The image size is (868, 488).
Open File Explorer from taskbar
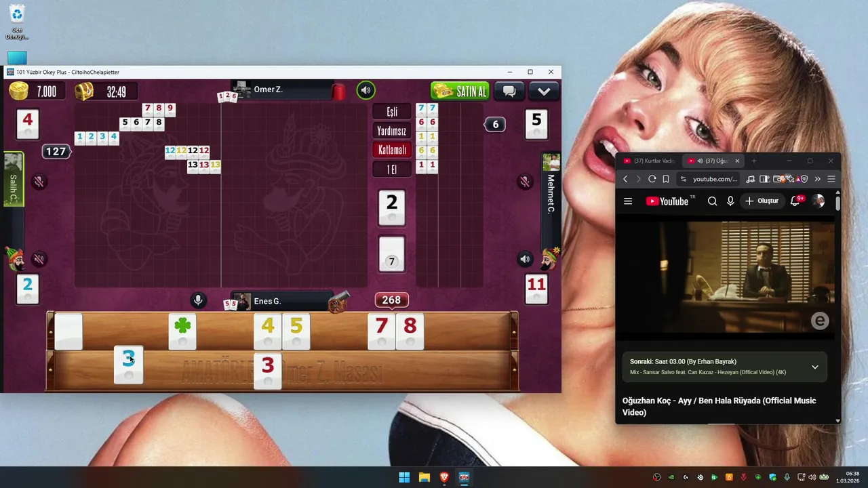[x=424, y=477]
